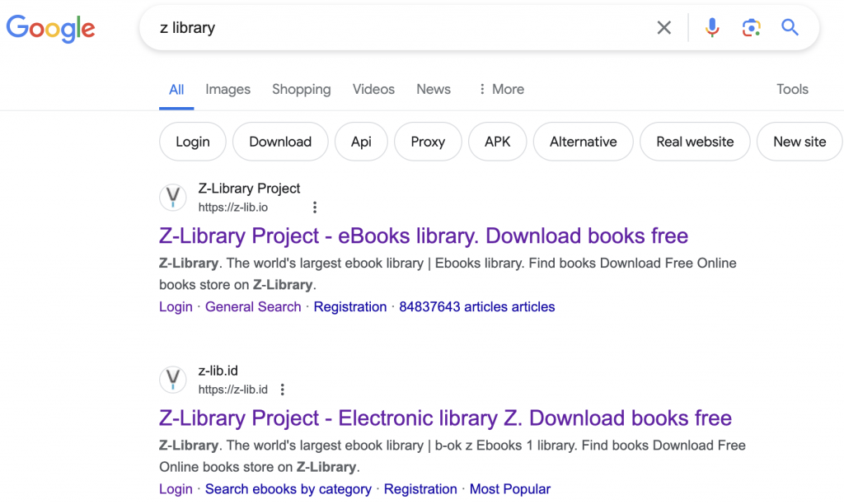
Task: Start voice search with microphone icon
Action: tap(711, 27)
